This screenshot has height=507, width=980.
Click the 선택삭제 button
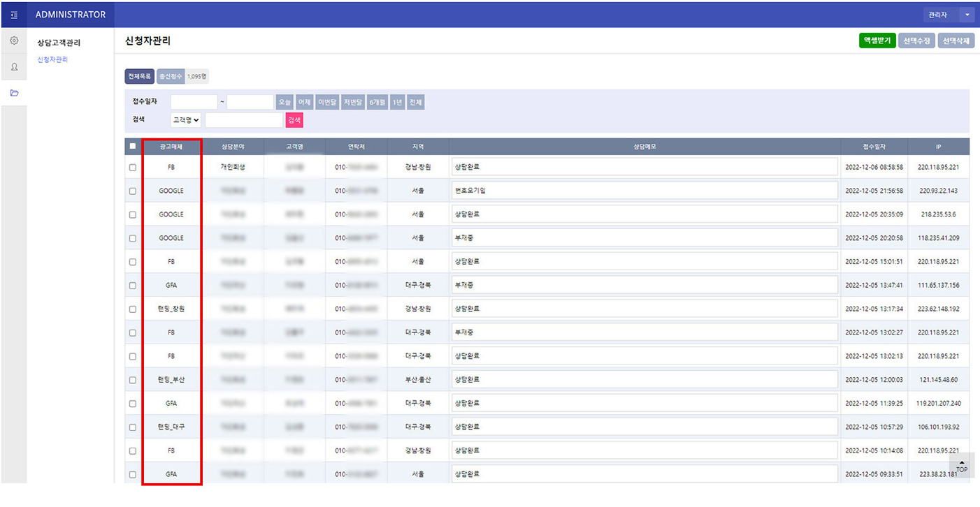(x=956, y=41)
